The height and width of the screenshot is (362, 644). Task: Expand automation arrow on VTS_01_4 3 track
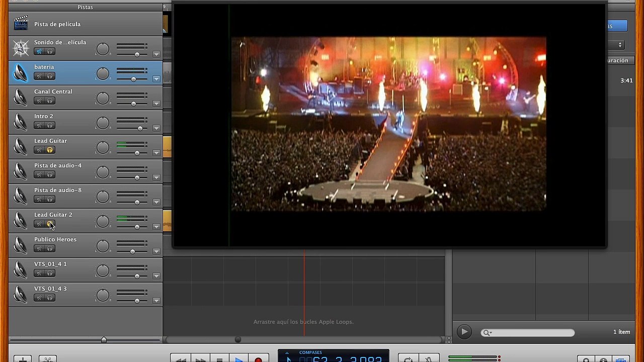(x=156, y=301)
